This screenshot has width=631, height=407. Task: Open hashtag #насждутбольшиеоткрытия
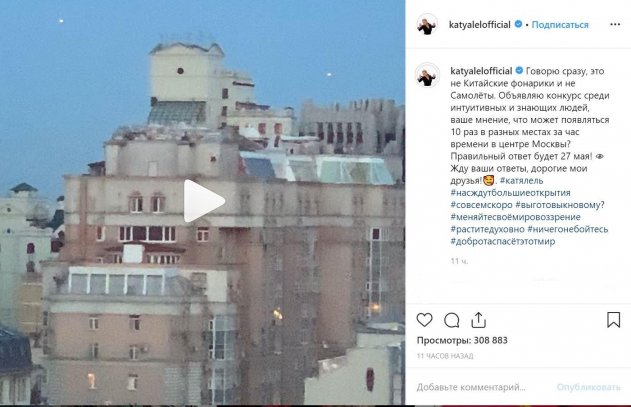pyautogui.click(x=510, y=193)
